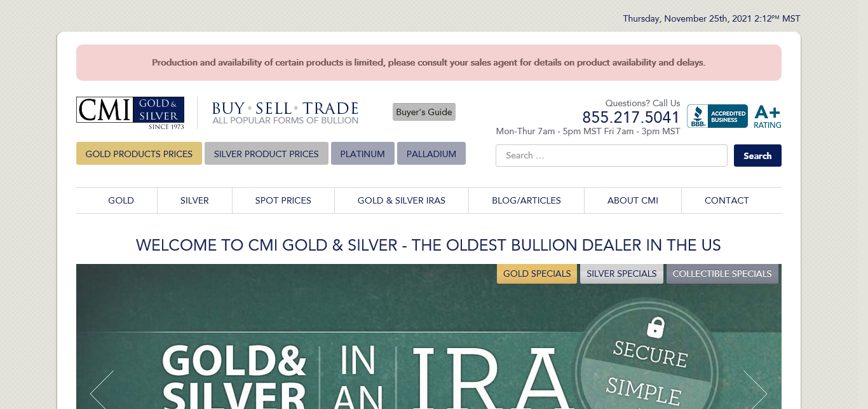
Task: Open Gold & Silver IRAs menu
Action: click(401, 200)
